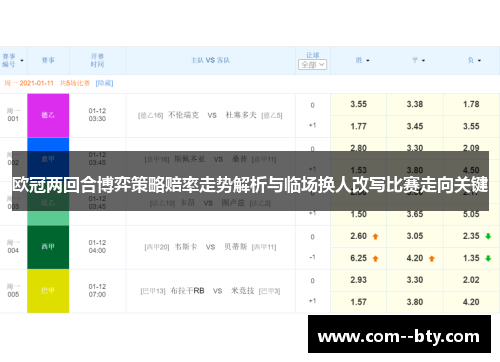The width and height of the screenshot is (500, 362).
Task: Pick loss odds 1.78 for match 001
Action: click(x=471, y=104)
